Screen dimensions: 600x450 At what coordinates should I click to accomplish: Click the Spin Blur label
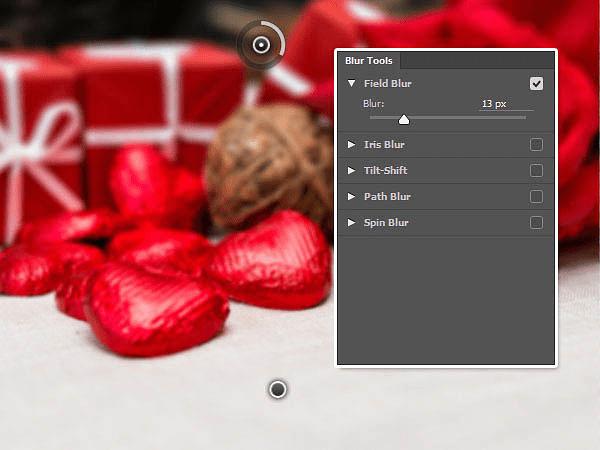[x=386, y=223]
